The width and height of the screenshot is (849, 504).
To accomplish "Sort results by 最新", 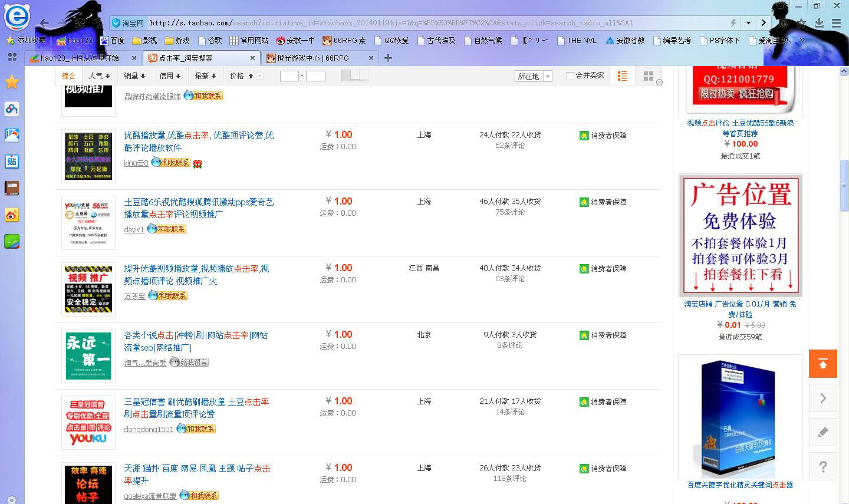I will tap(205, 76).
